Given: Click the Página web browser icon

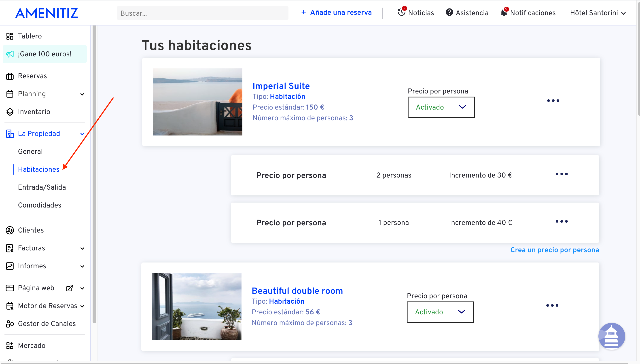Looking at the screenshot, I should coord(10,288).
